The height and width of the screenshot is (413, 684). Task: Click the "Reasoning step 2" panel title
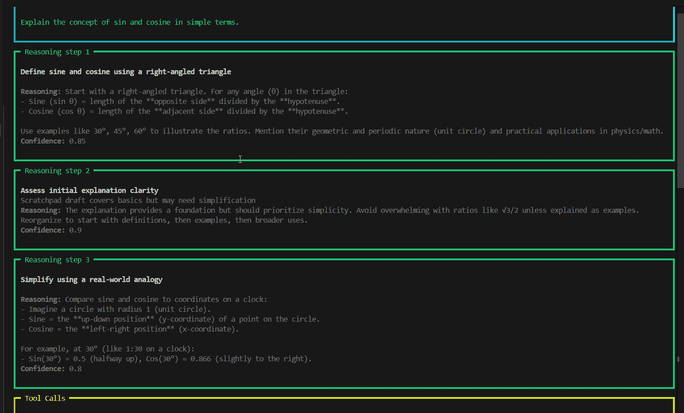[x=57, y=171]
